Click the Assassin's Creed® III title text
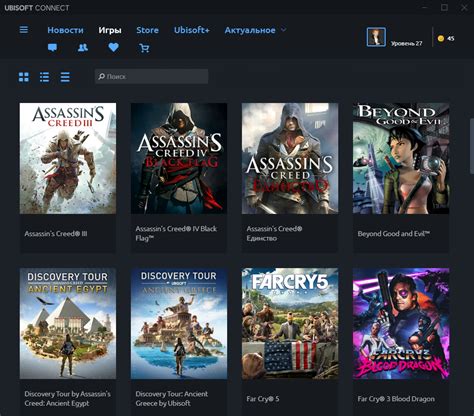Screen dimensions: 474x416 [56, 234]
